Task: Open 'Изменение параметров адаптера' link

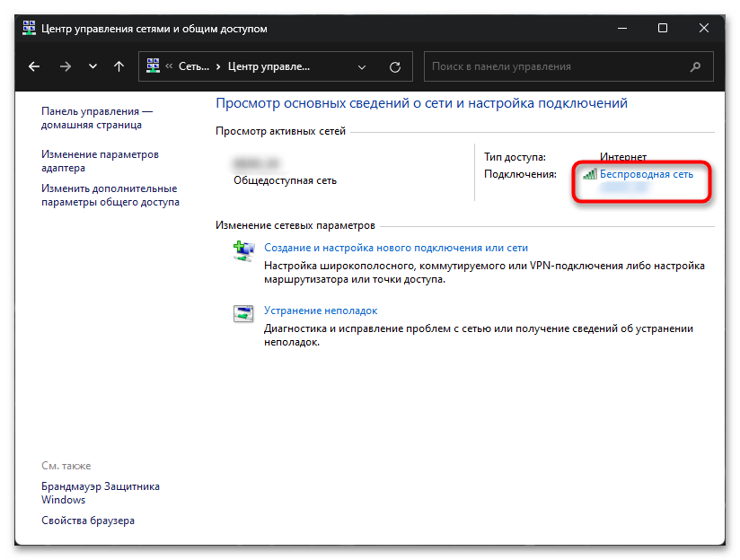Action: click(x=100, y=161)
